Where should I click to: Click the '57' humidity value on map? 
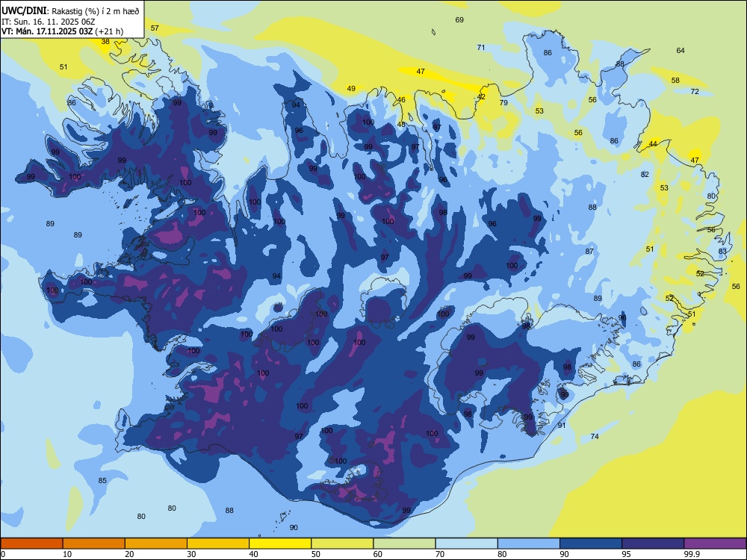(155, 28)
